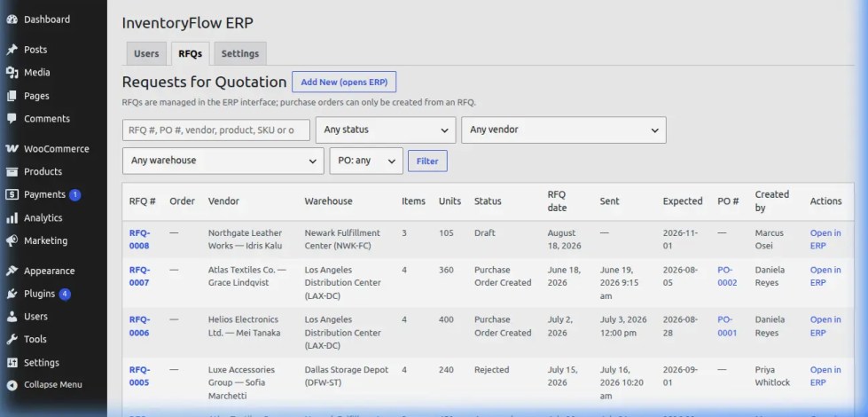The height and width of the screenshot is (417, 868).
Task: Click Northgate Leather Works vendor cell
Action: click(246, 240)
